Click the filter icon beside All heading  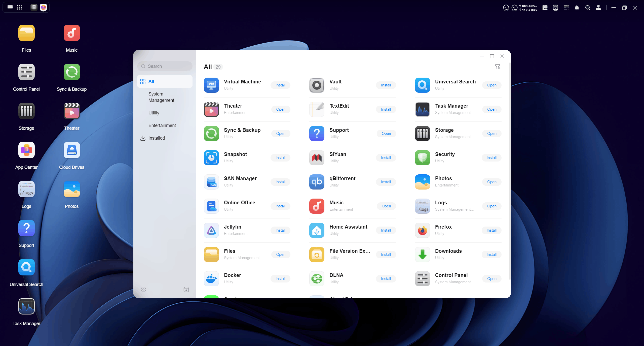click(498, 67)
